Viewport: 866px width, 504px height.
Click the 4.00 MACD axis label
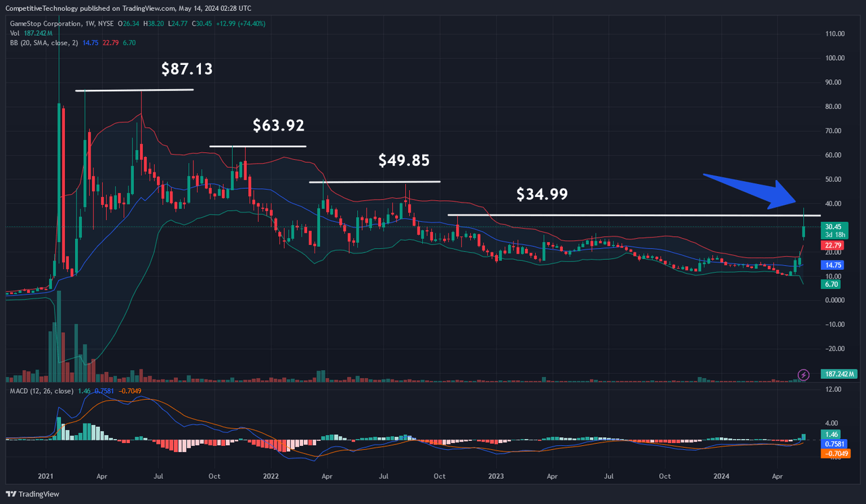coord(831,423)
